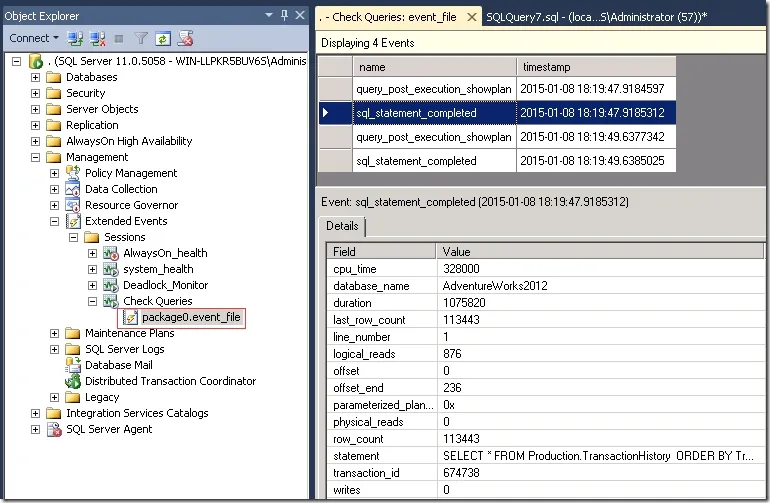Click the Connect Object Explorer toolbar icon
The image size is (770, 503).
(x=75, y=38)
